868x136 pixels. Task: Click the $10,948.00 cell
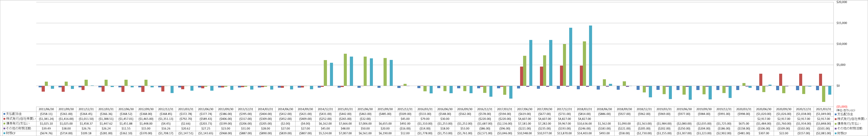coord(525,133)
